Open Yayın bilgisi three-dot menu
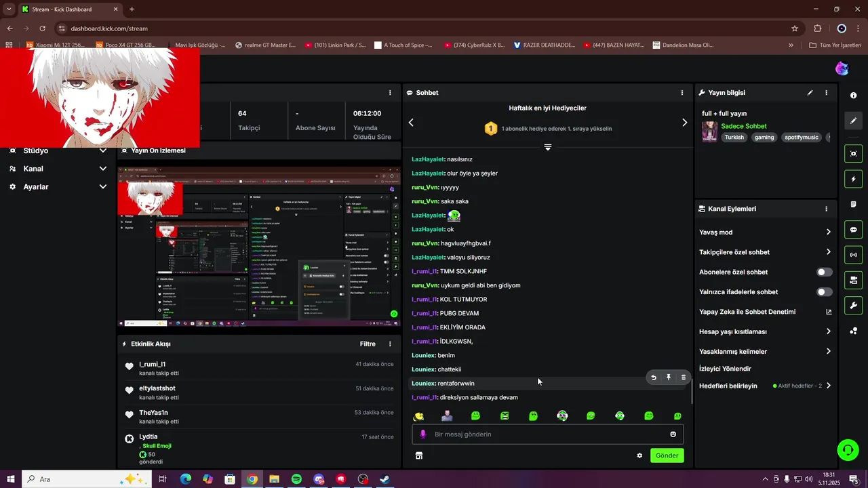 826,93
